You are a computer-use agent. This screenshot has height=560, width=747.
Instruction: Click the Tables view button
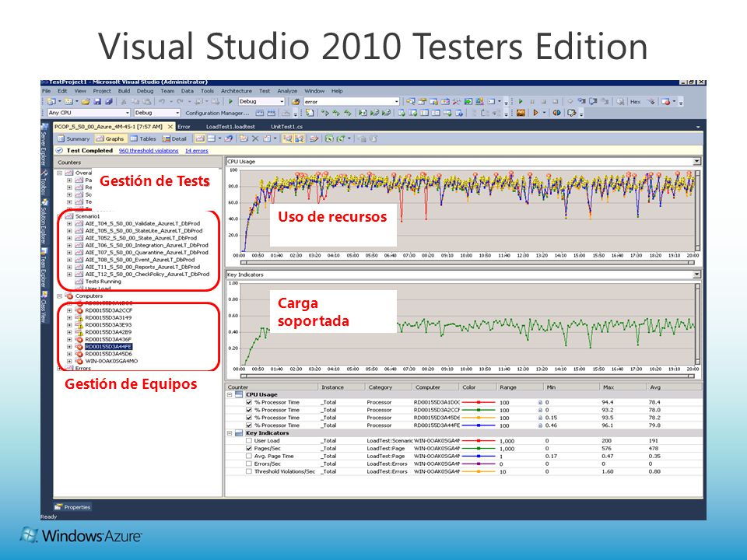[143, 138]
